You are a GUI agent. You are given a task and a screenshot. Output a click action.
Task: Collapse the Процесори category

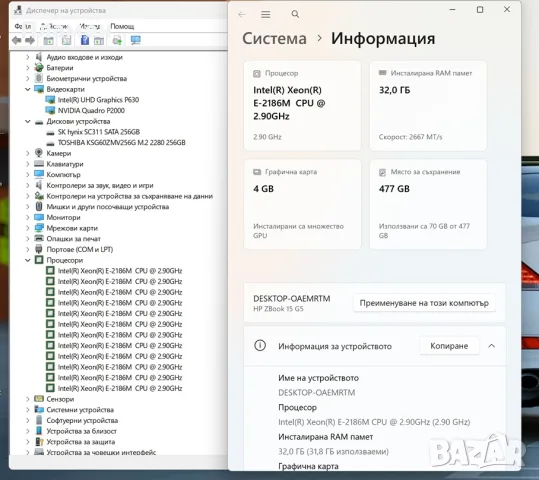coord(28,260)
